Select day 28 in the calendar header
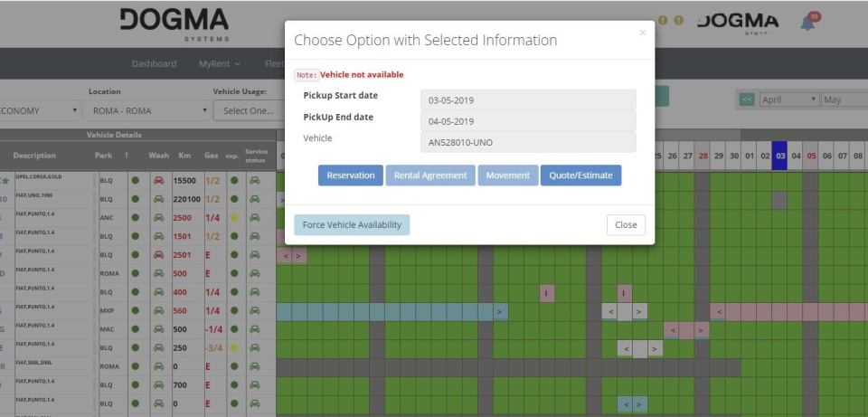Viewport: 868px width, 417px height. [x=703, y=156]
